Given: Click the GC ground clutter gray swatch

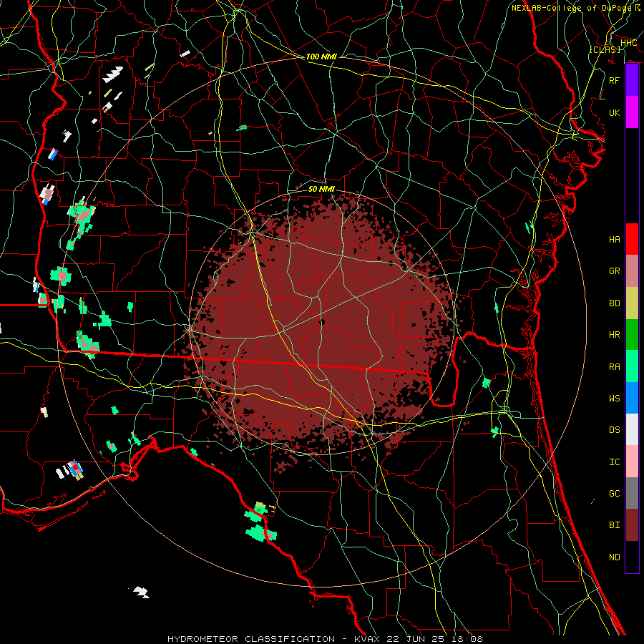Looking at the screenshot, I should tap(632, 493).
